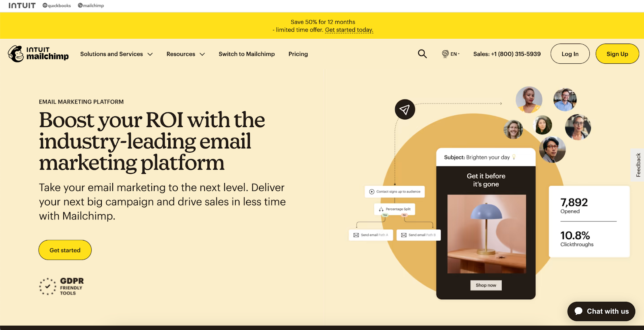Click the Send email Path A node
This screenshot has width=644, height=330.
(x=371, y=235)
